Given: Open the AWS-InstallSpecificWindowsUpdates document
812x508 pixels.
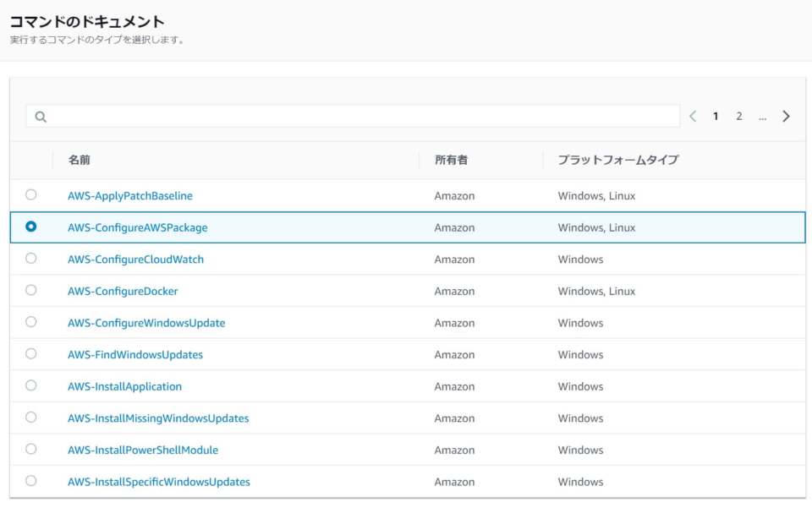Looking at the screenshot, I should pyautogui.click(x=158, y=481).
